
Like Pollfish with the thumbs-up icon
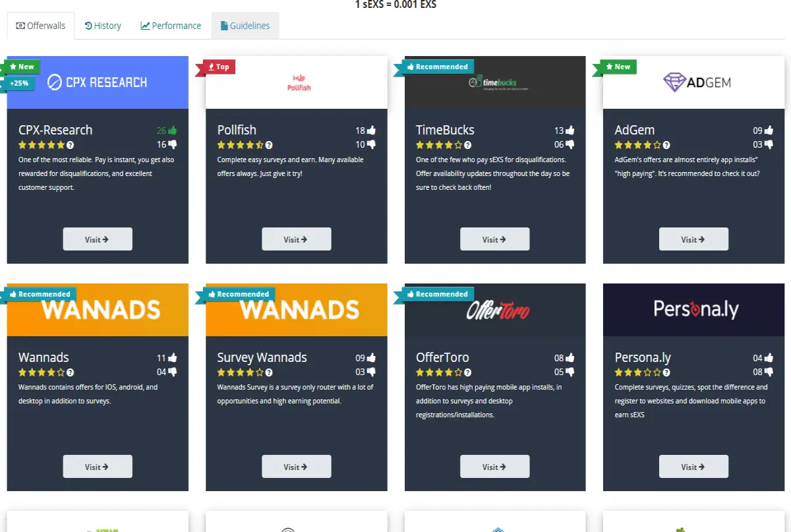tap(371, 131)
